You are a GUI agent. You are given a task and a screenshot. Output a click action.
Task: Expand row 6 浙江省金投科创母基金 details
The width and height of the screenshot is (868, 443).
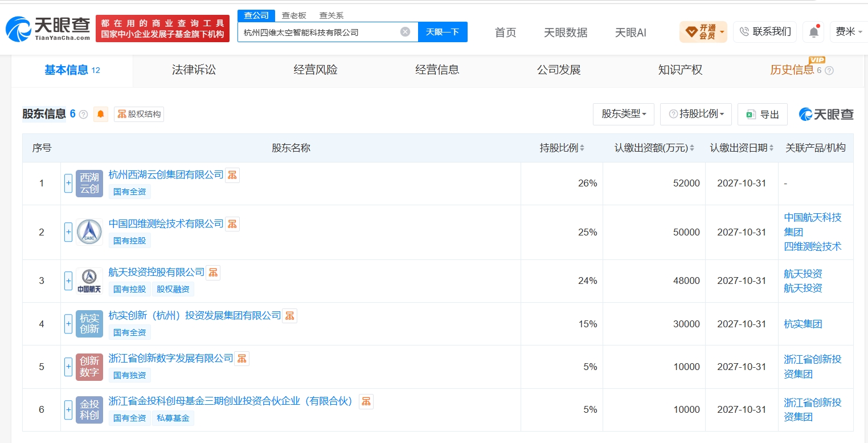(x=68, y=410)
